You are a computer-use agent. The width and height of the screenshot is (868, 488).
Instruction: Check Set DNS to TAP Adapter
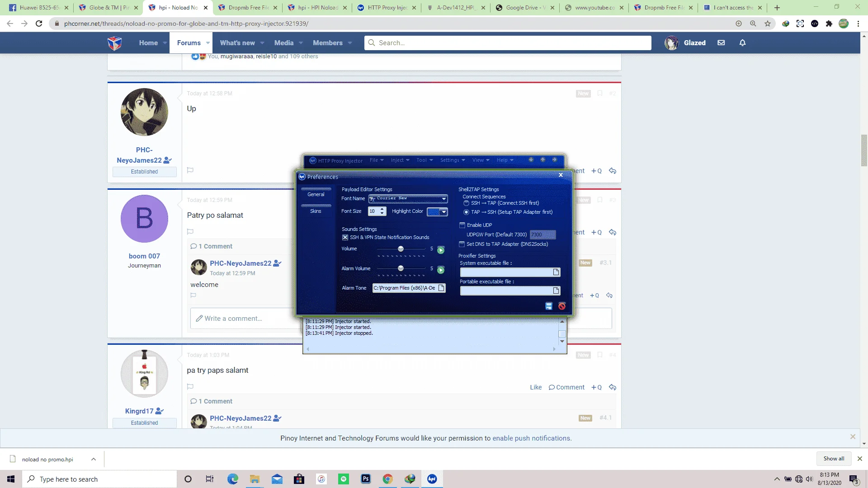(x=462, y=244)
